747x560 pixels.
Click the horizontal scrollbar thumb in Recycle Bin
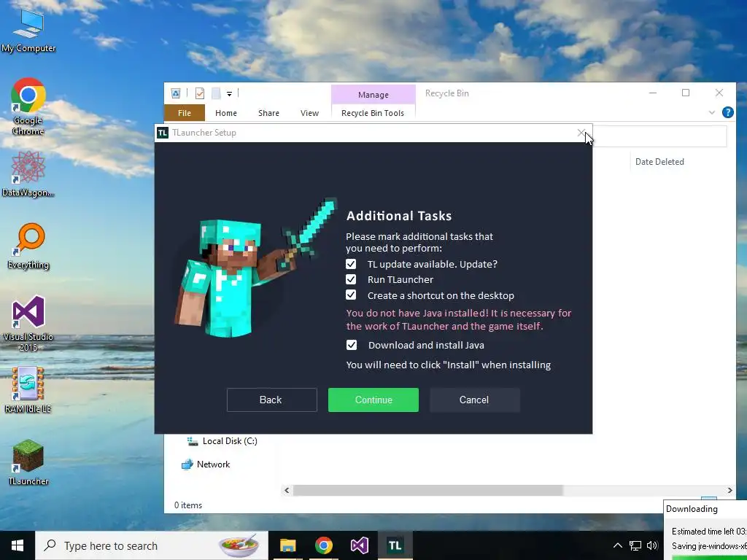pos(427,490)
